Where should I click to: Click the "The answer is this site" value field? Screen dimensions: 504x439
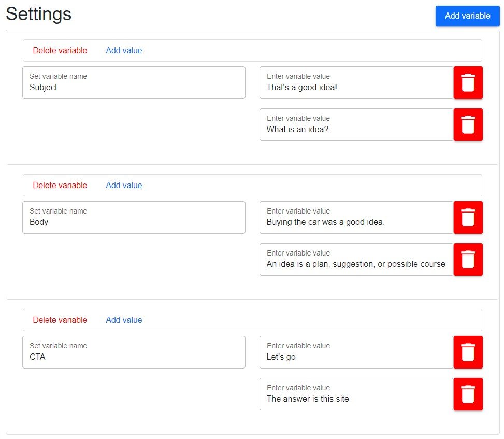coord(356,394)
